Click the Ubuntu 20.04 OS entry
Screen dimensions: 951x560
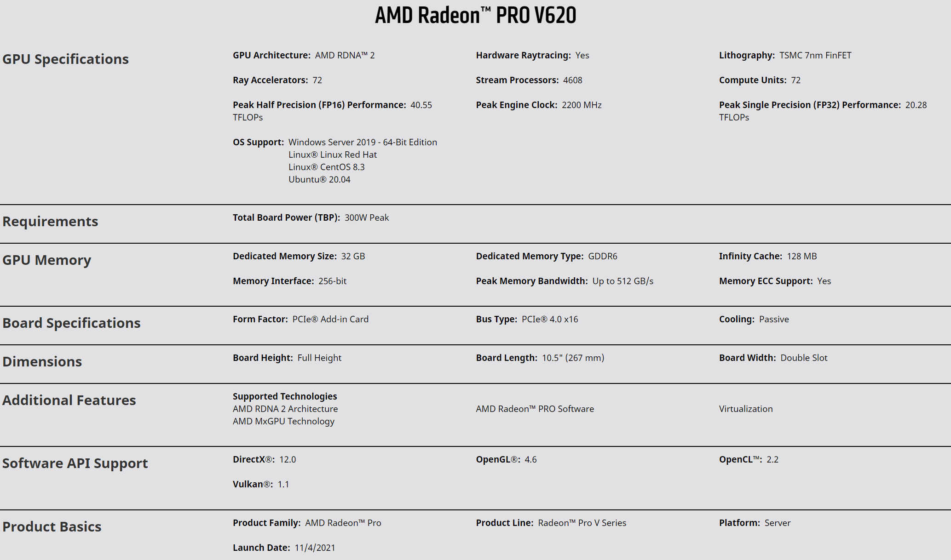[x=319, y=179]
